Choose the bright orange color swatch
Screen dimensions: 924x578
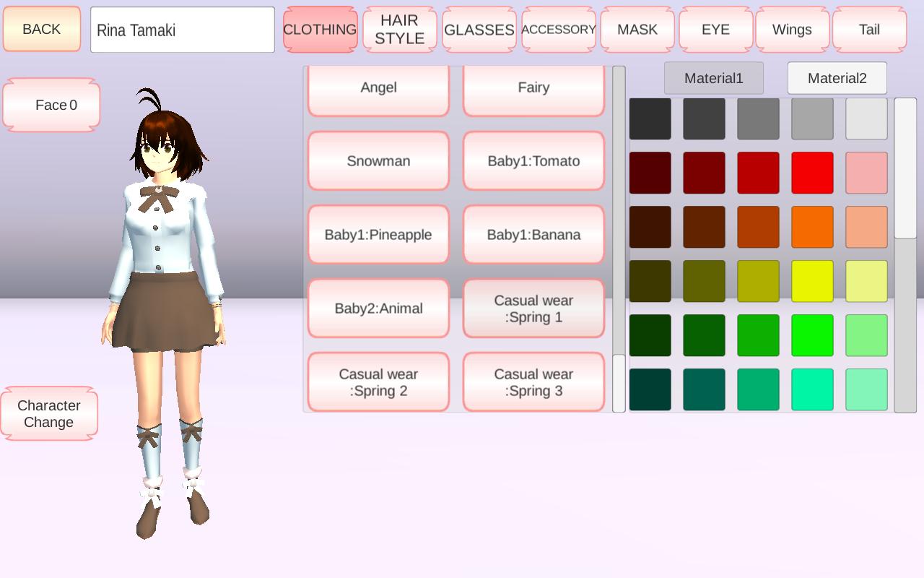(812, 227)
